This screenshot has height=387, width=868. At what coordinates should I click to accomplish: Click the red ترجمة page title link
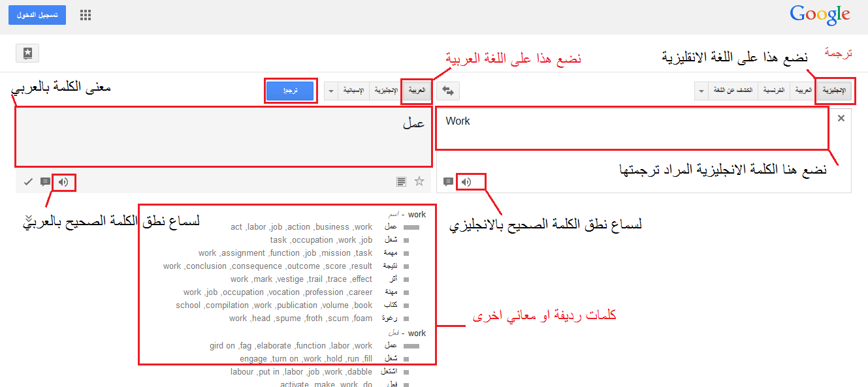tap(838, 53)
